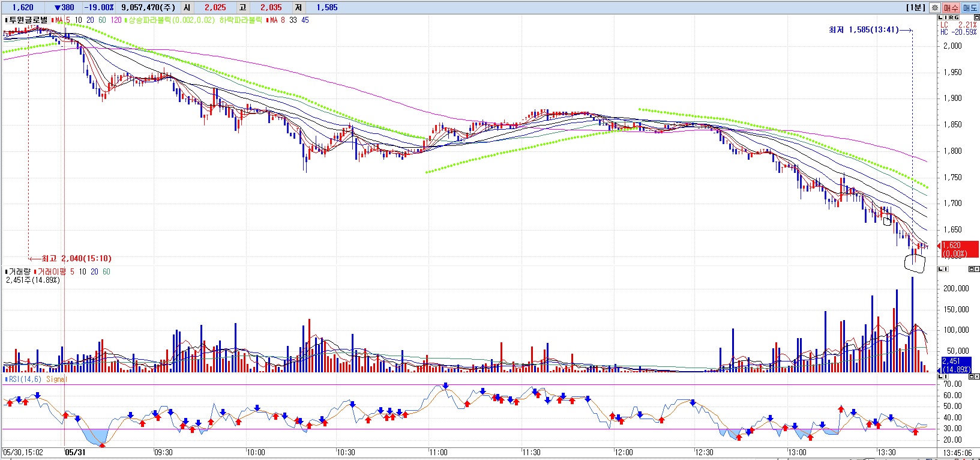Click the 하락파라볼릭 indicator legend
980x460 pixels.
click(241, 20)
